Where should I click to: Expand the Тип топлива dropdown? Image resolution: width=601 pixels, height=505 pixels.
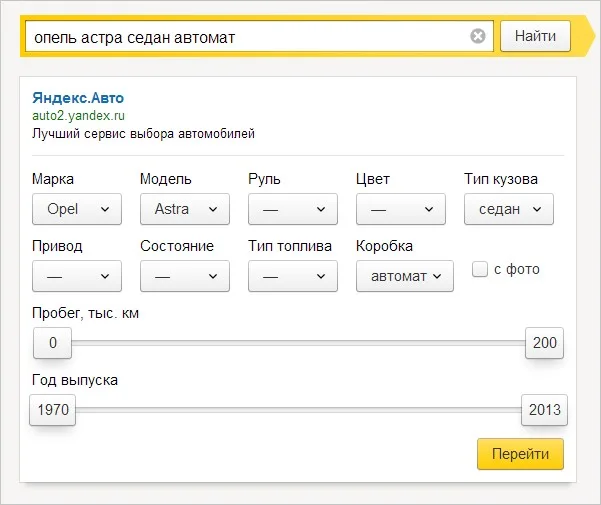[293, 276]
